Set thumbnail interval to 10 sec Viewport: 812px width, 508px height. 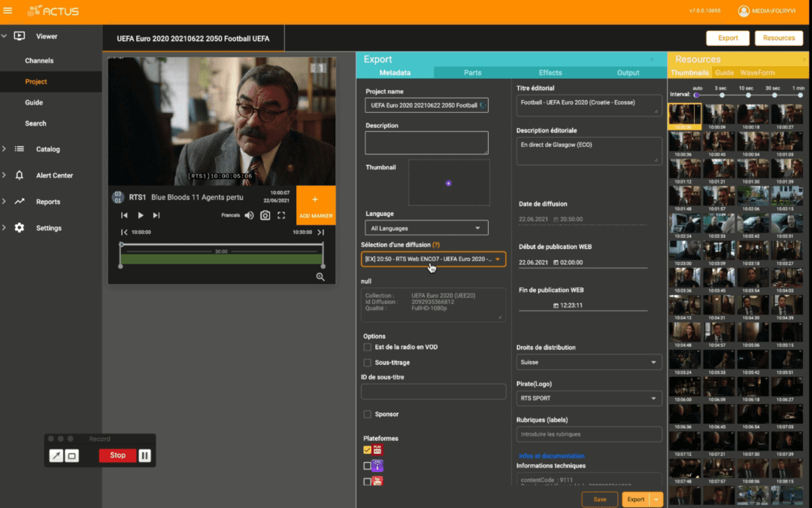tap(748, 95)
